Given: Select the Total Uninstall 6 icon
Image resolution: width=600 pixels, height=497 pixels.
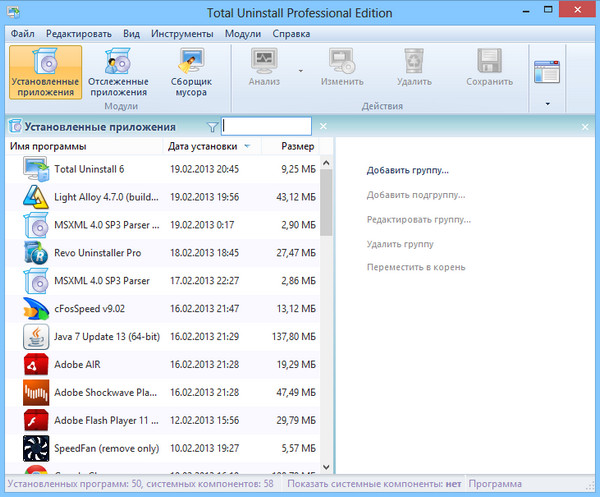Looking at the screenshot, I should pos(36,169).
